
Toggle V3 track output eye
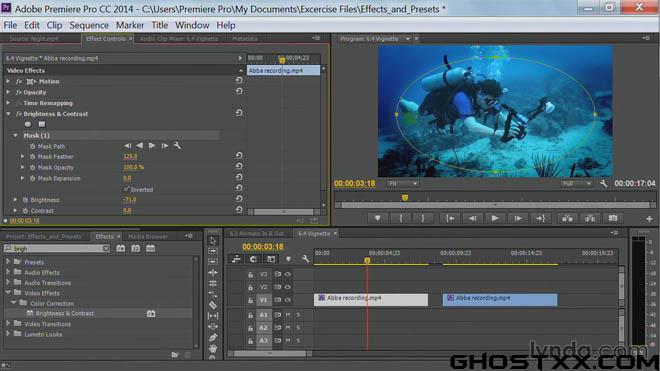pyautogui.click(x=288, y=274)
